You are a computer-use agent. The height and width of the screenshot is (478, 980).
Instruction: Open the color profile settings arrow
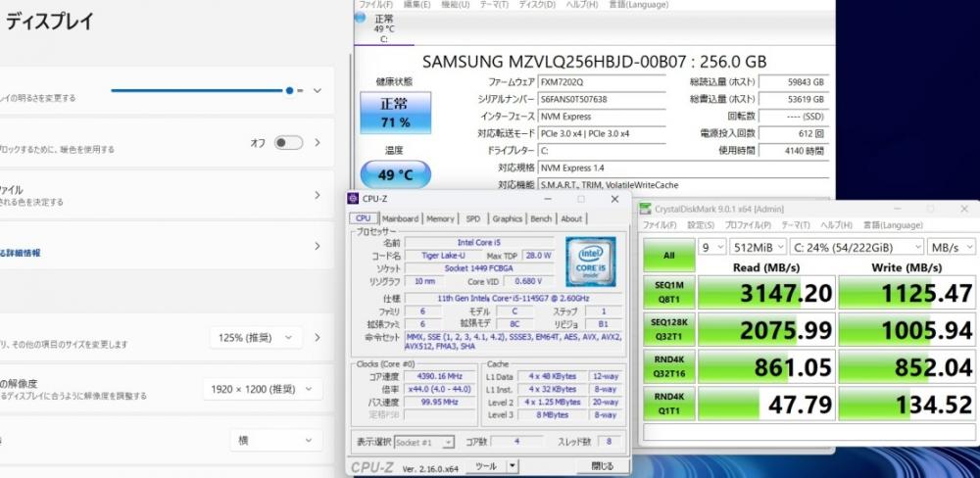point(318,195)
